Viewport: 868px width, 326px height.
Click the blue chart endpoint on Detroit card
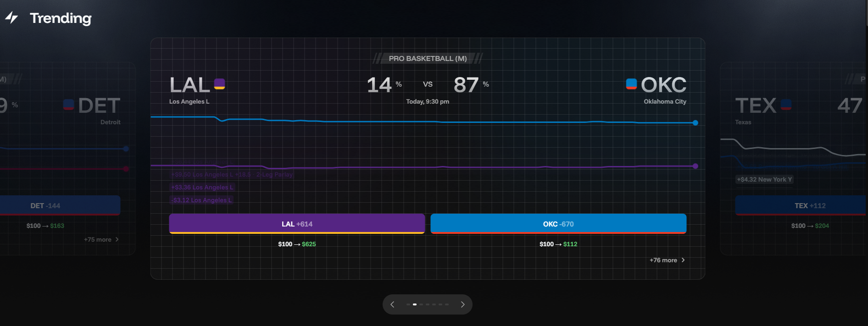pos(126,149)
